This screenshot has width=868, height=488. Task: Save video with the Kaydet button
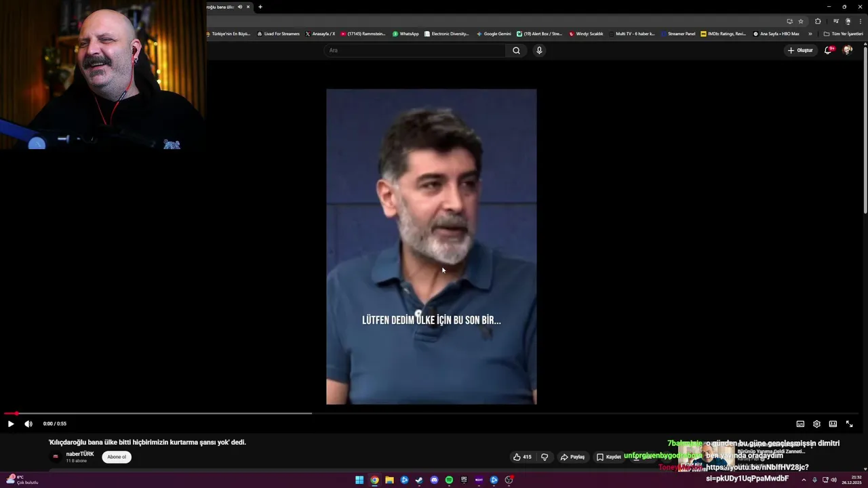click(x=608, y=457)
